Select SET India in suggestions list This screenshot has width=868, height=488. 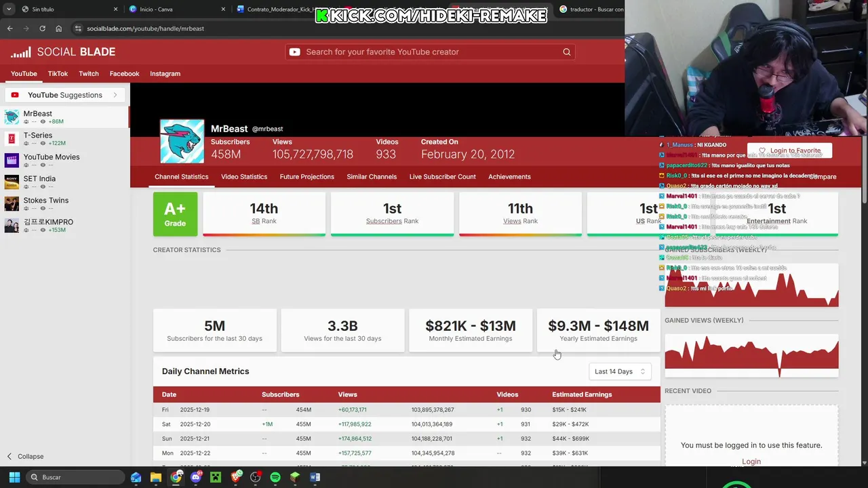click(x=65, y=182)
